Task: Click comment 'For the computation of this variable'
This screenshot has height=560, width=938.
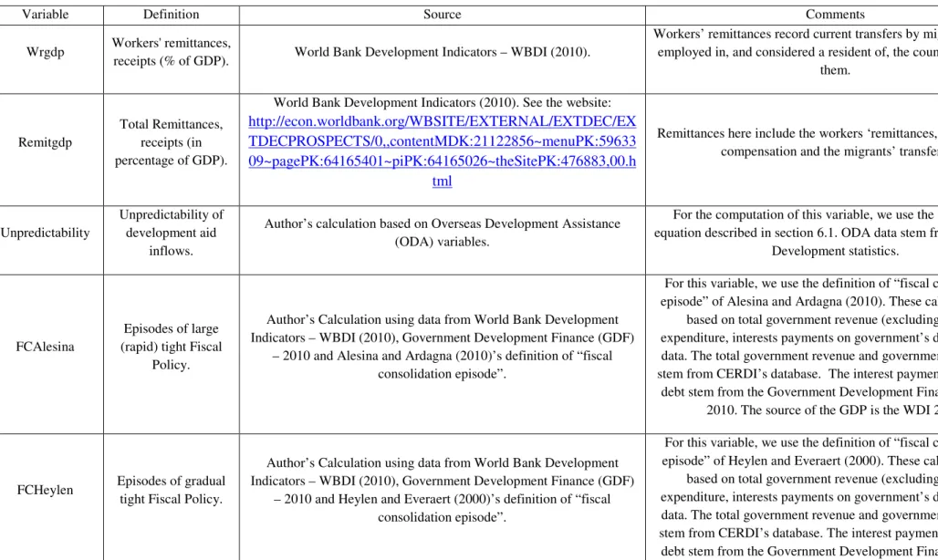Action: click(x=796, y=233)
